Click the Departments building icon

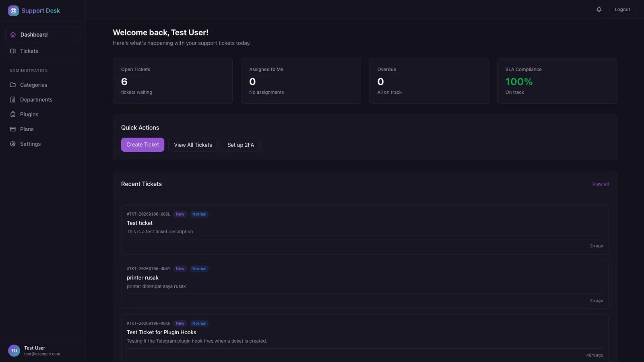pos(13,100)
